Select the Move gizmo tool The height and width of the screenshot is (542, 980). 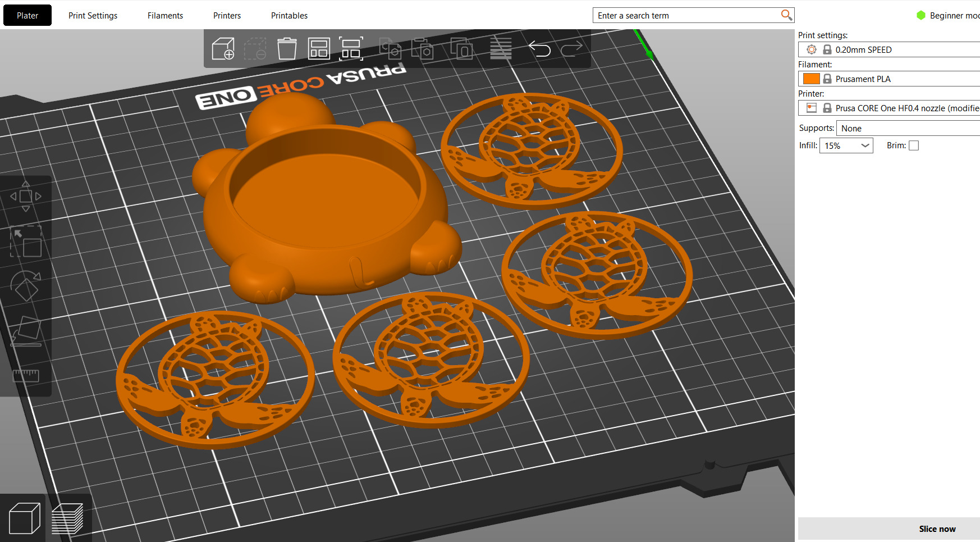pos(26,196)
